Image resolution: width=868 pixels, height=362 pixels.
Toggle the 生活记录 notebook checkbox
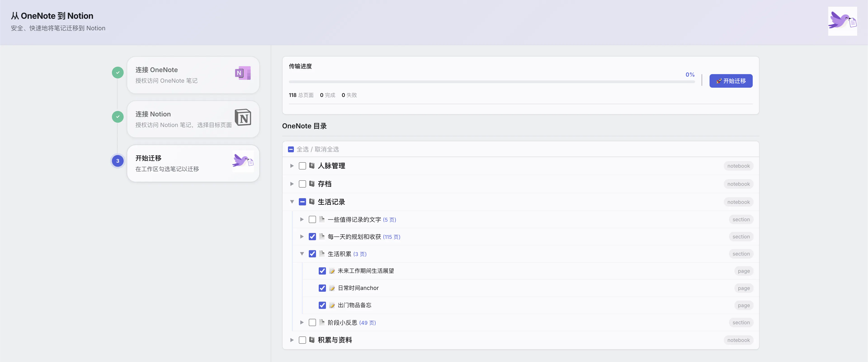pos(302,202)
